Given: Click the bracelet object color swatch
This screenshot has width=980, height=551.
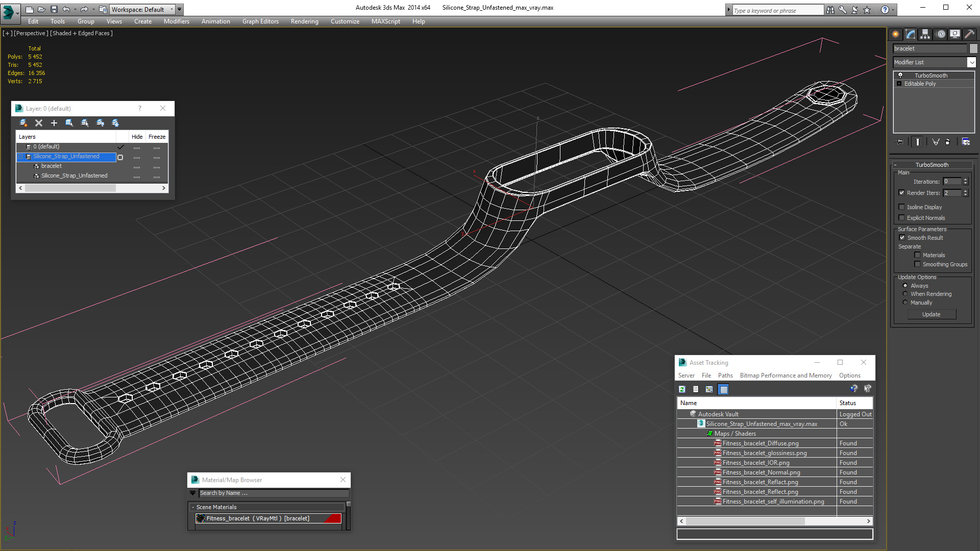Looking at the screenshot, I should (973, 48).
